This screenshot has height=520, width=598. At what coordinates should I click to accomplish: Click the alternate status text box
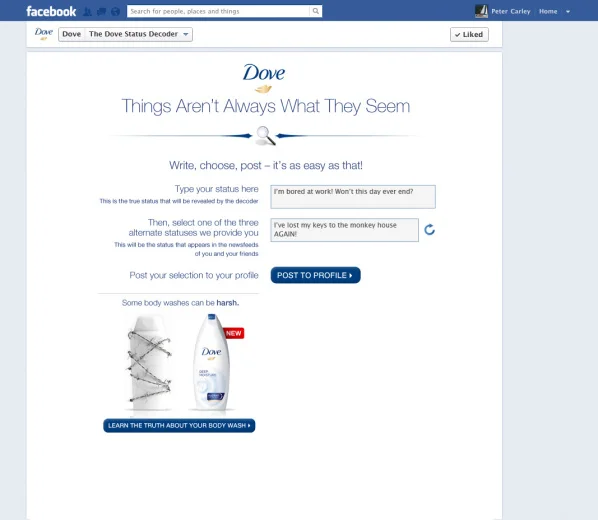[344, 230]
